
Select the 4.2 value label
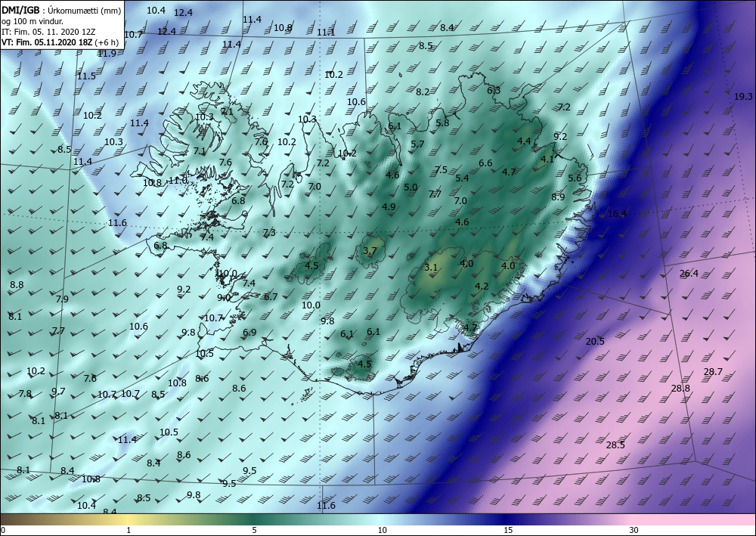click(482, 287)
